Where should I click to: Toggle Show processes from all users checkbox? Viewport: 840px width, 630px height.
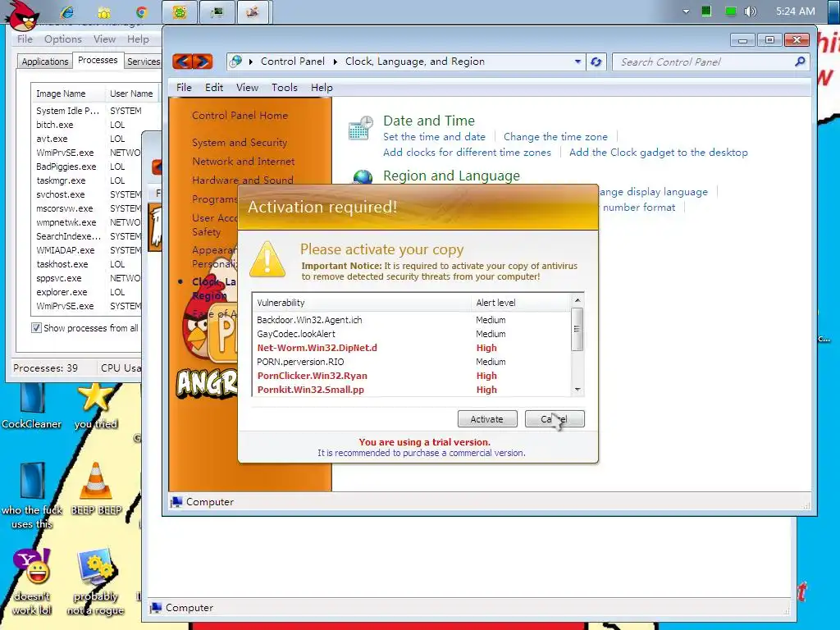36,328
